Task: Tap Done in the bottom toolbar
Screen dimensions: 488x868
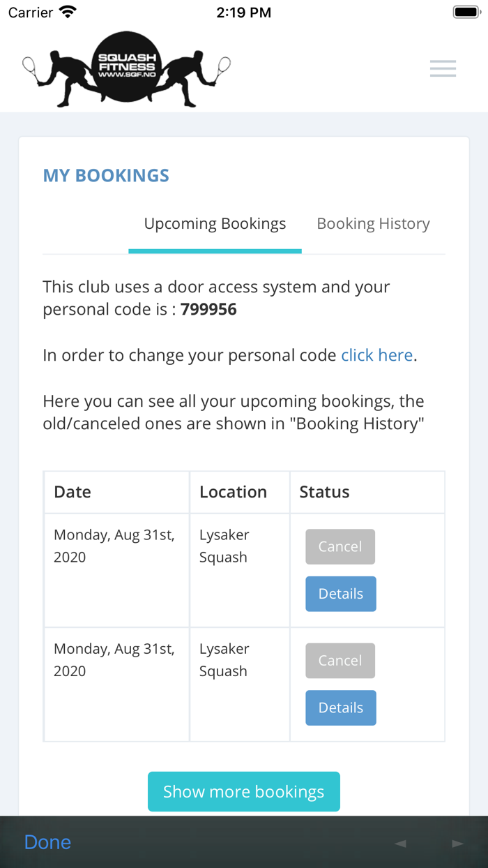Action: pyautogui.click(x=47, y=842)
